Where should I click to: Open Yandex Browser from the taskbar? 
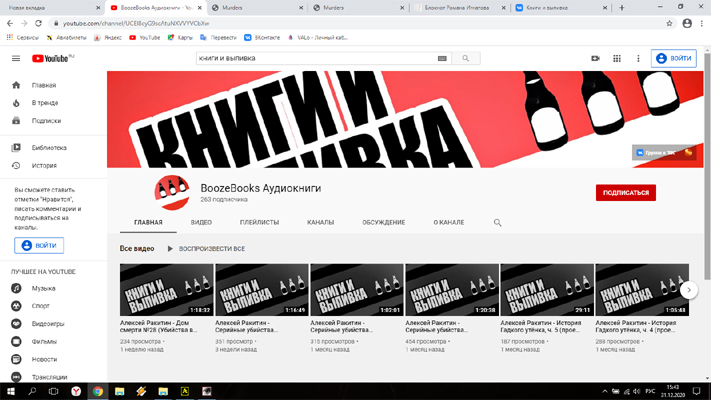pos(76,391)
